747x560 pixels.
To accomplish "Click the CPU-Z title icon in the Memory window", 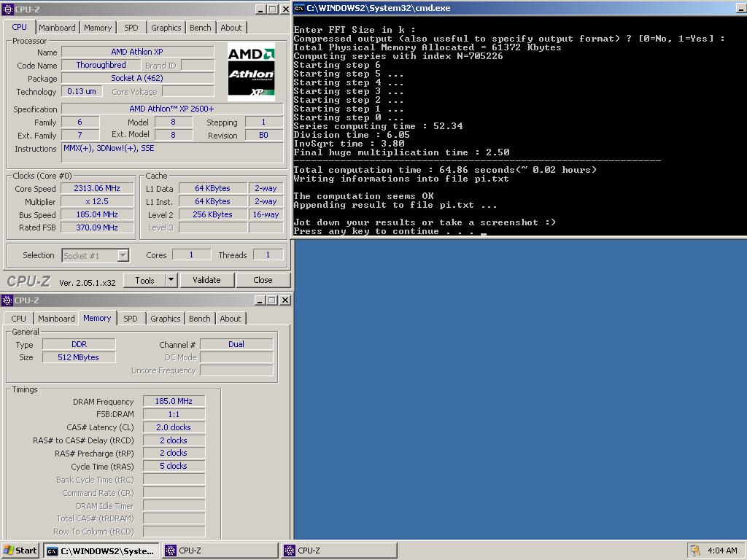I will coord(7,300).
